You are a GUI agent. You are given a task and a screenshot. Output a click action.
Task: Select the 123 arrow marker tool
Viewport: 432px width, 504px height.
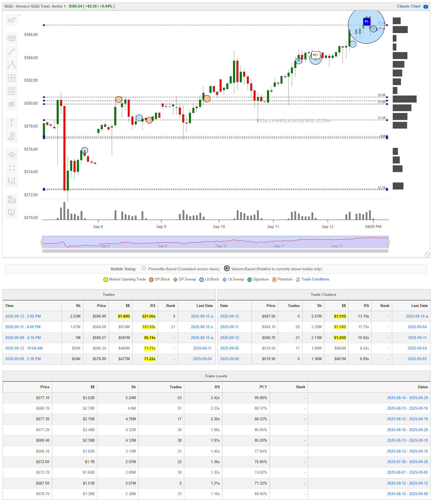click(11, 122)
